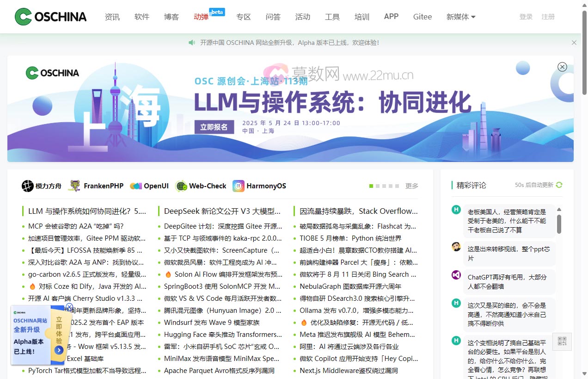588x379 pixels.
Task: Click the OSCHINA logo in header
Action: pos(50,17)
